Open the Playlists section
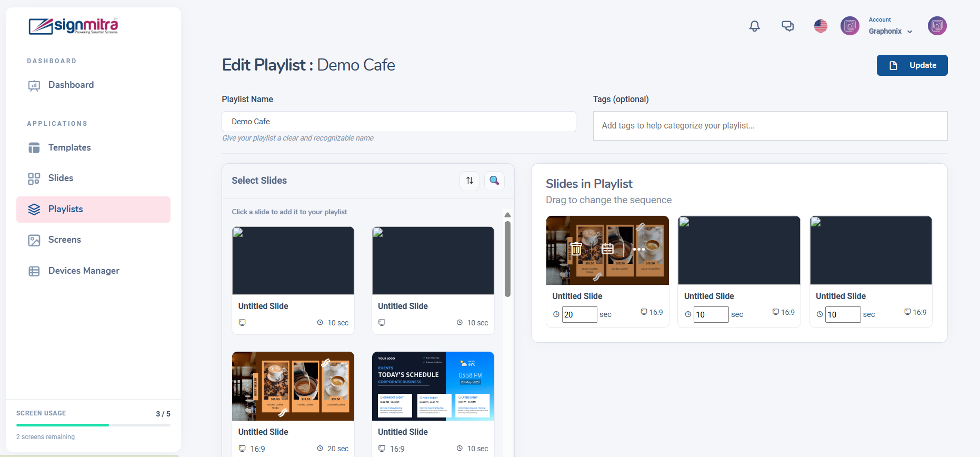980x457 pixels. pos(93,210)
